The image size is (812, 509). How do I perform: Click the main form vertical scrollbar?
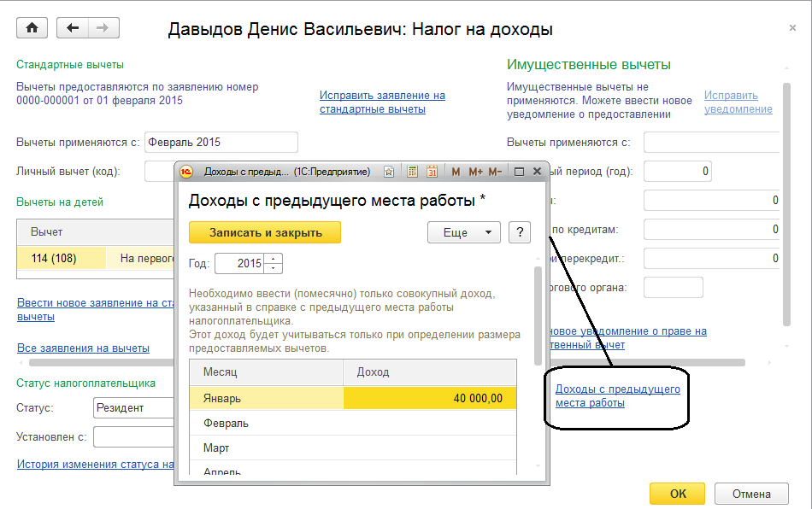click(x=786, y=204)
